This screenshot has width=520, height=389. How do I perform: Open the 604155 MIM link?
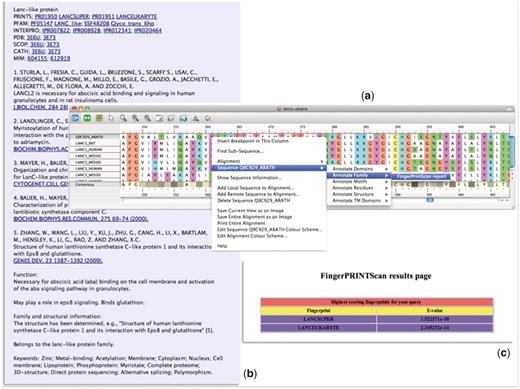(37, 58)
